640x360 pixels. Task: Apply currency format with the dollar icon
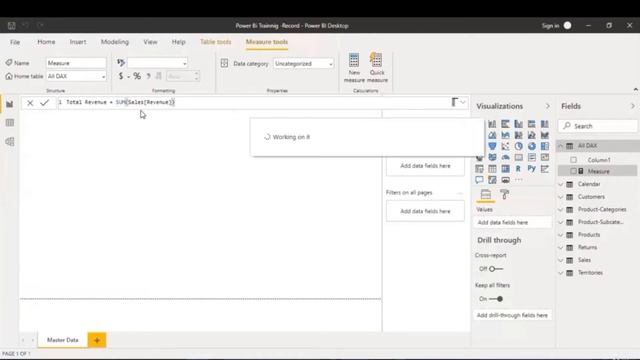click(x=120, y=76)
